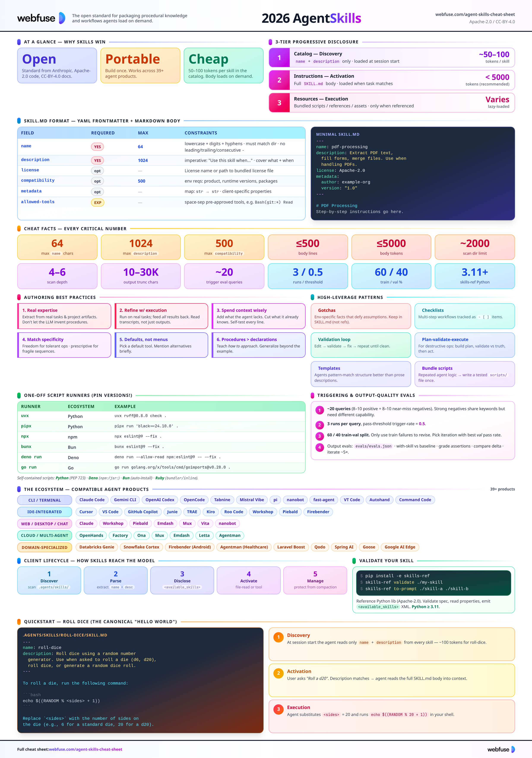Click the 60 / 40 train / val tile

pyautogui.click(x=391, y=276)
